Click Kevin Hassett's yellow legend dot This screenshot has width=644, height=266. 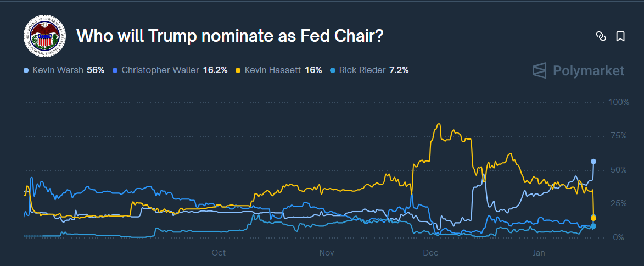[x=238, y=70]
